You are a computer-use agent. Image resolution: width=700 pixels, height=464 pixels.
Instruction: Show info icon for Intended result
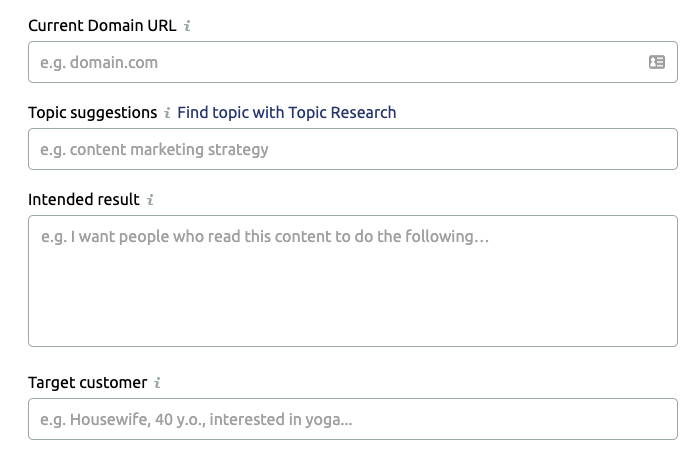pyautogui.click(x=150, y=200)
